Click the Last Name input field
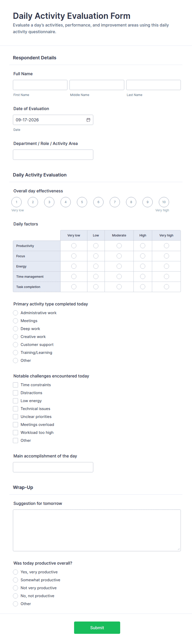This screenshot has width=192, height=644. 154,85
